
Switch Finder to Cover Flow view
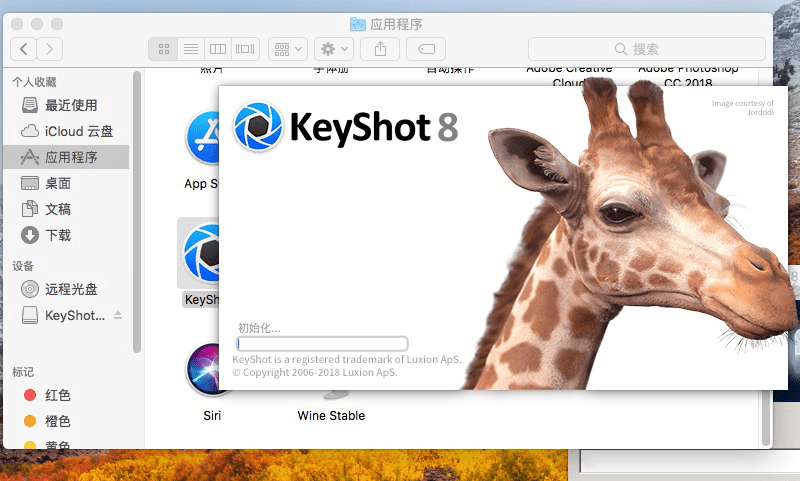[245, 49]
